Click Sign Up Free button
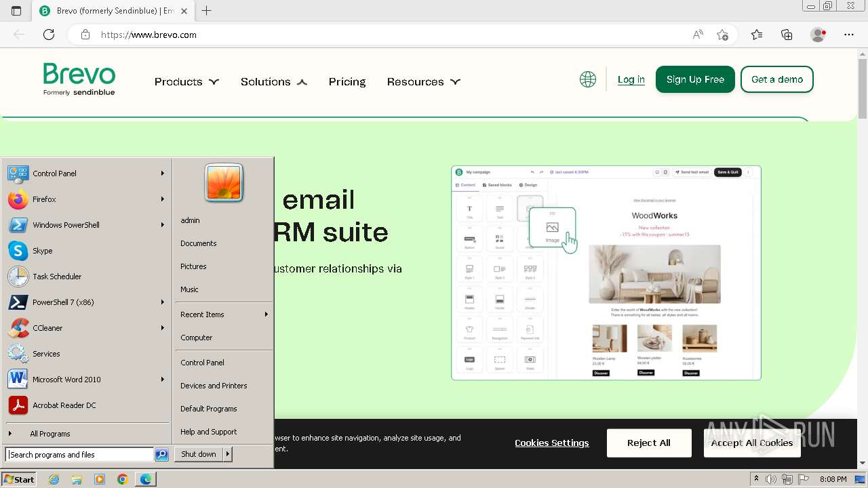Image resolution: width=868 pixels, height=488 pixels. click(695, 79)
